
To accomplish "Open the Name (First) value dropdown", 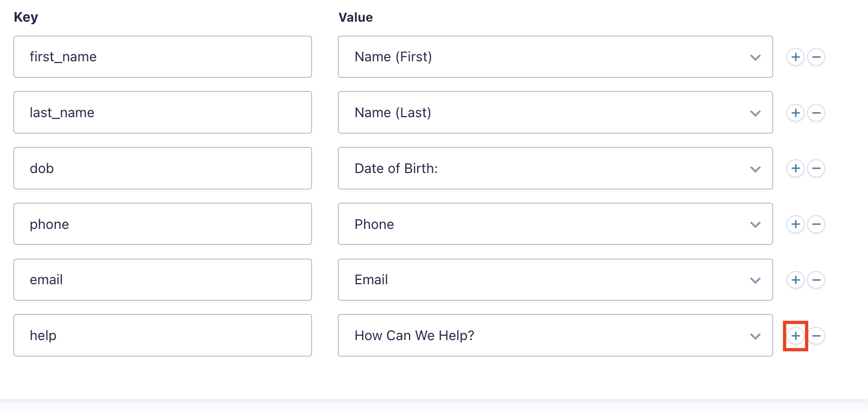I will [x=555, y=57].
